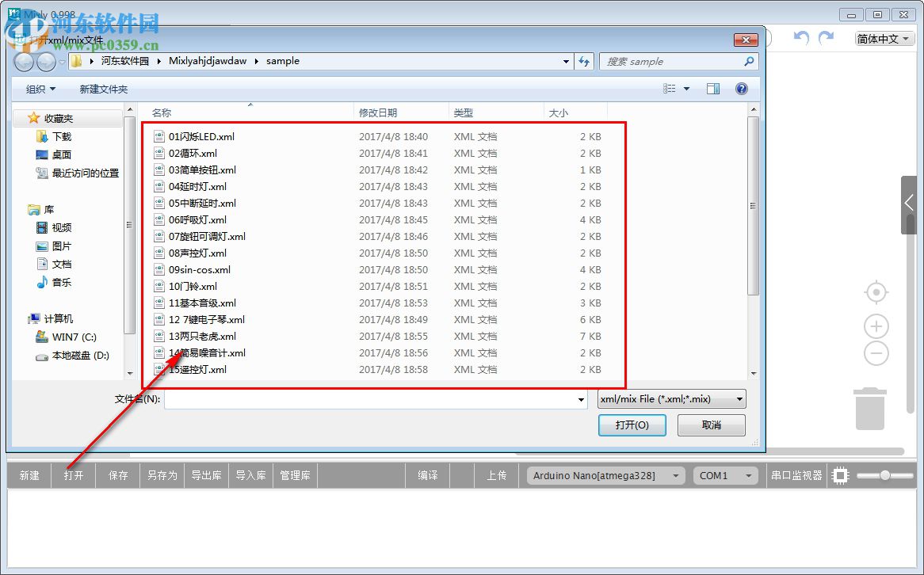This screenshot has height=575, width=924.
Task: Select the zoom-in (+) workspace icon
Action: 876,326
